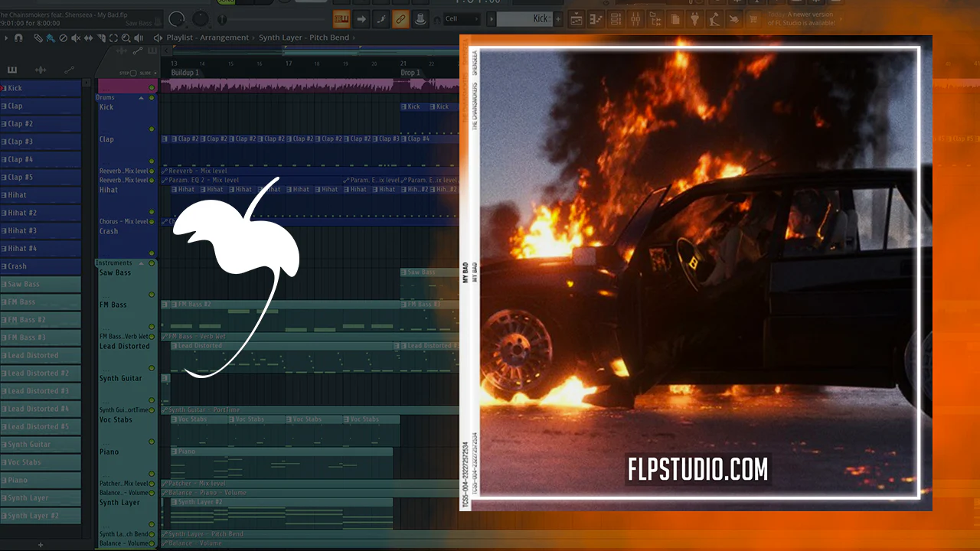
Task: Open the playlist menu arrow at toolbar start
Action: [5, 37]
